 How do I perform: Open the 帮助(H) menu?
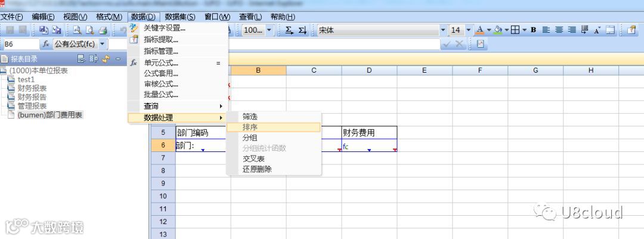coord(283,17)
